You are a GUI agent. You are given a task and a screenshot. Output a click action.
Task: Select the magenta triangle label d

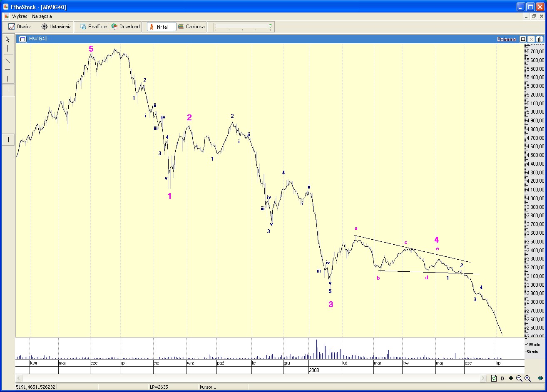point(427,277)
